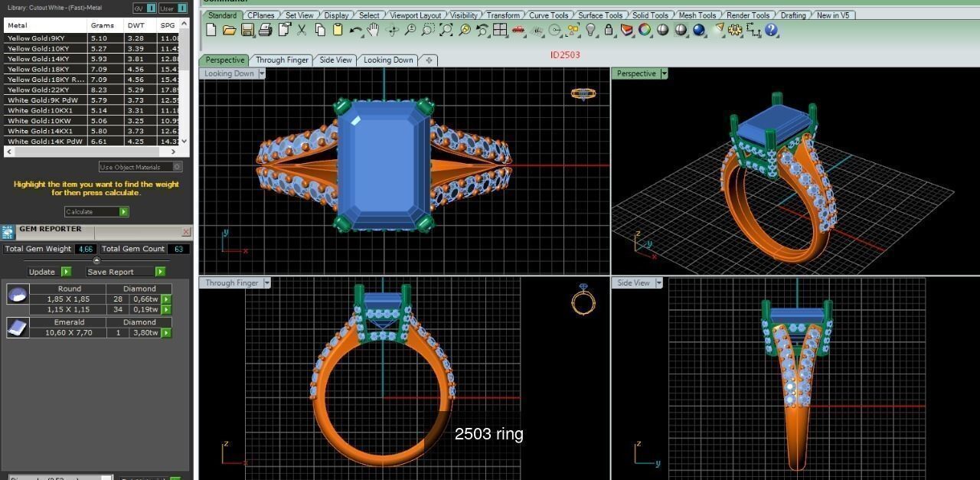This screenshot has height=480, width=980.
Task: Save the model using the floppy disk icon
Action: tap(247, 30)
